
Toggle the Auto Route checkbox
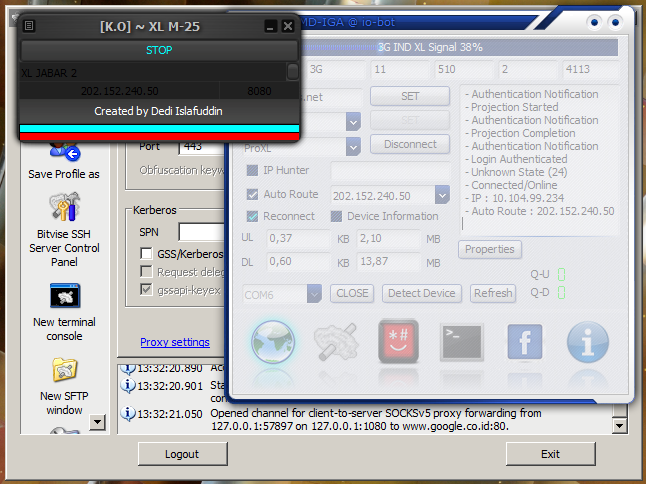(x=252, y=194)
